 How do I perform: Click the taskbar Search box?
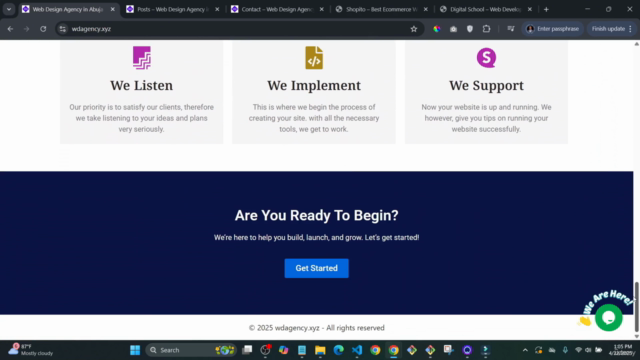tap(191, 350)
